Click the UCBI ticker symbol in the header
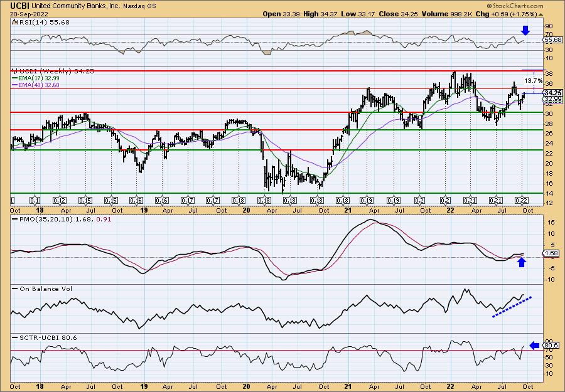The height and width of the screenshot is (392, 565). [20, 6]
